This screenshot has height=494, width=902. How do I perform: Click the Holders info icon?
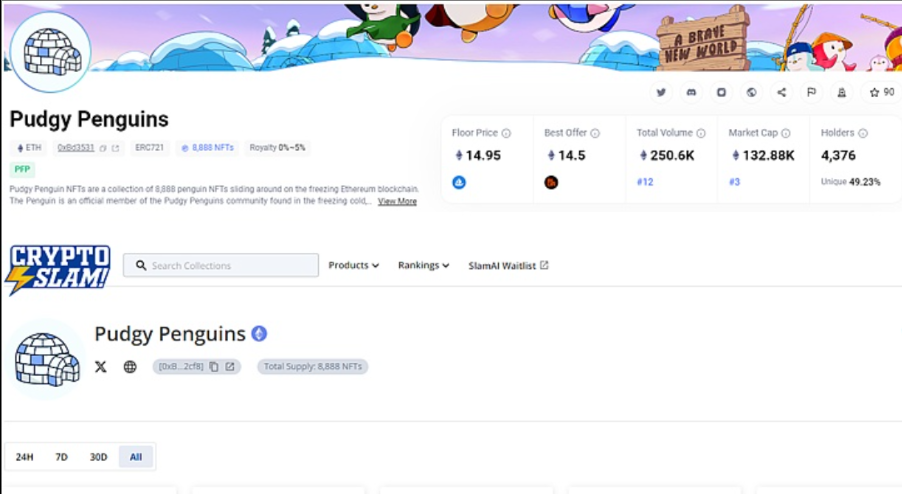[x=863, y=133]
